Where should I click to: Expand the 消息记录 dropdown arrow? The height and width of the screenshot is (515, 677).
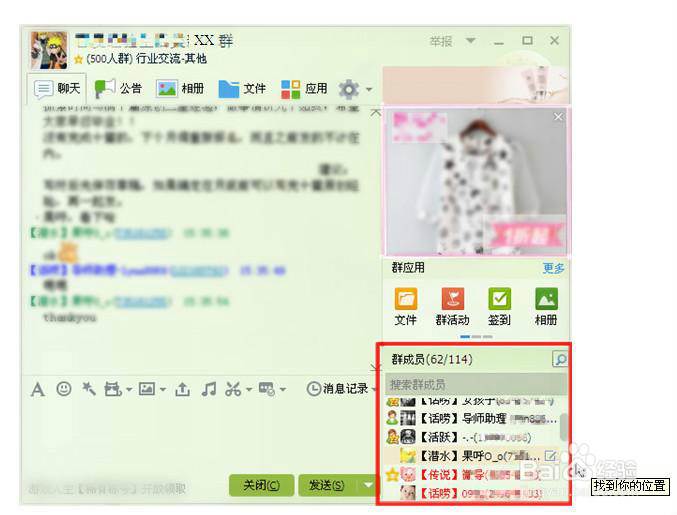373,390
